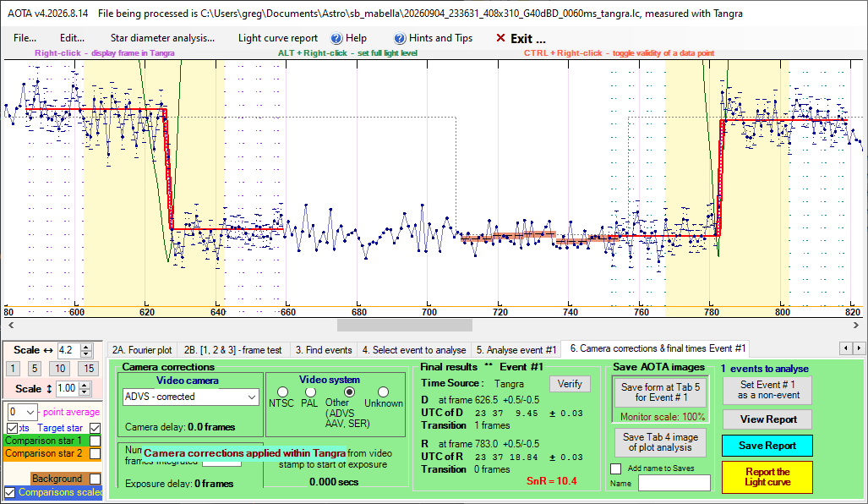Click Save form at Tab 5 button

(660, 392)
